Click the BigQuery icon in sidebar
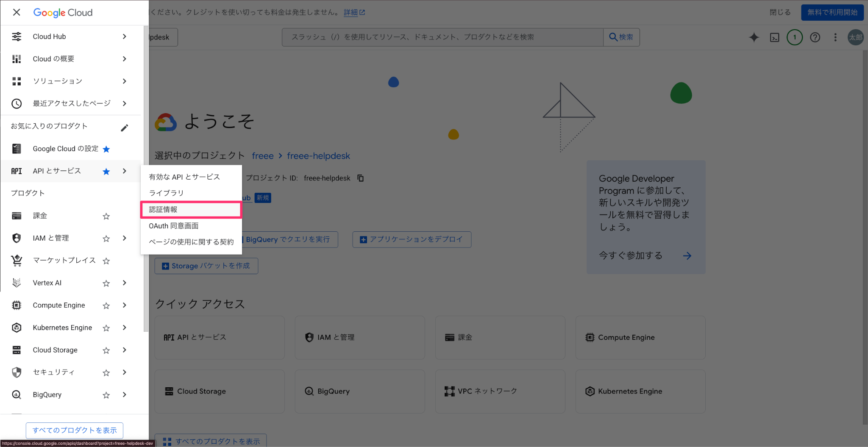Viewport: 868px width, 447px height. [x=17, y=394]
